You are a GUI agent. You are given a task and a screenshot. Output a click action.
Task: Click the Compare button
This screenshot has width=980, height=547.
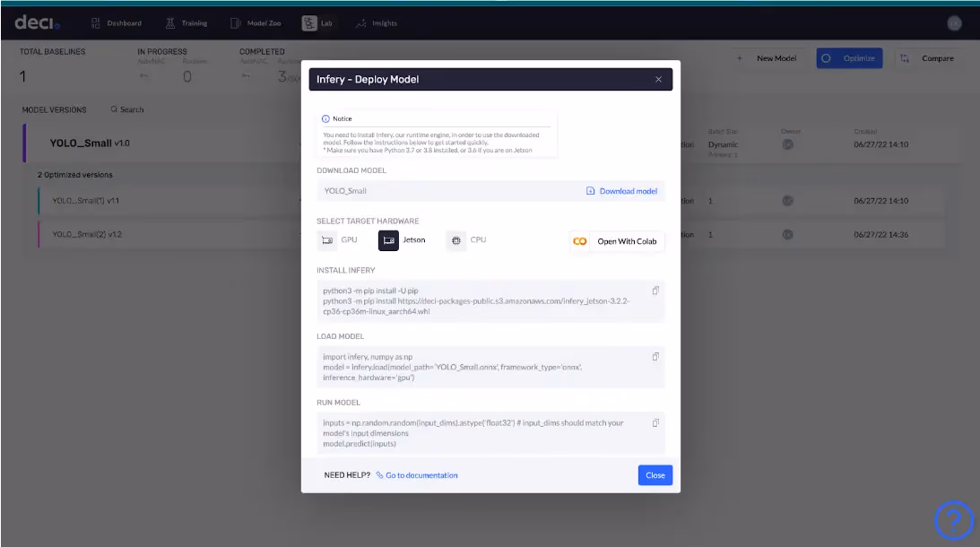coord(927,58)
